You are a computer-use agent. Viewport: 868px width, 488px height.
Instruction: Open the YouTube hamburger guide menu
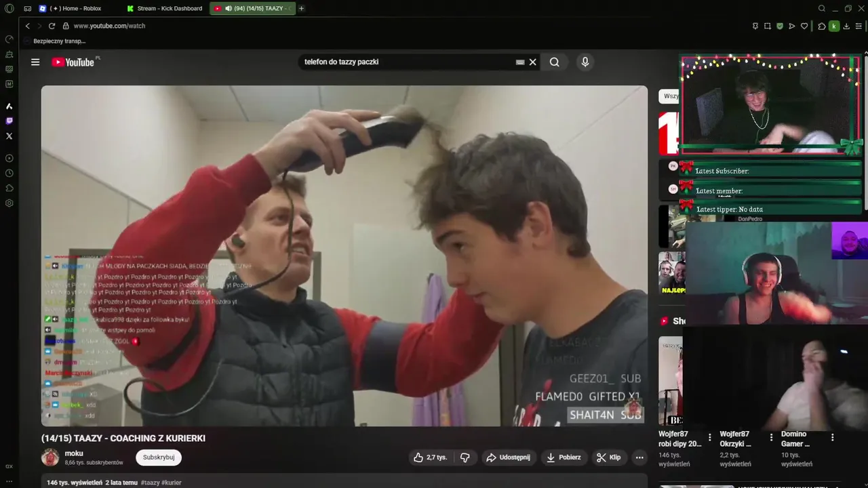coord(35,62)
